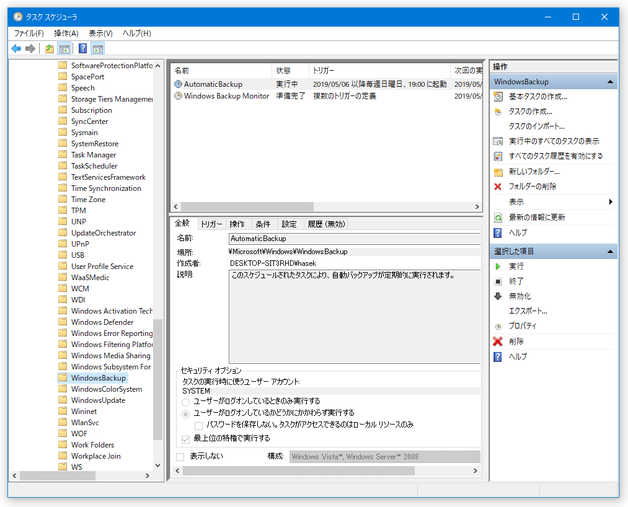The image size is (628, 507).
Task: Click the back arrow toolbar icon
Action: 16,49
